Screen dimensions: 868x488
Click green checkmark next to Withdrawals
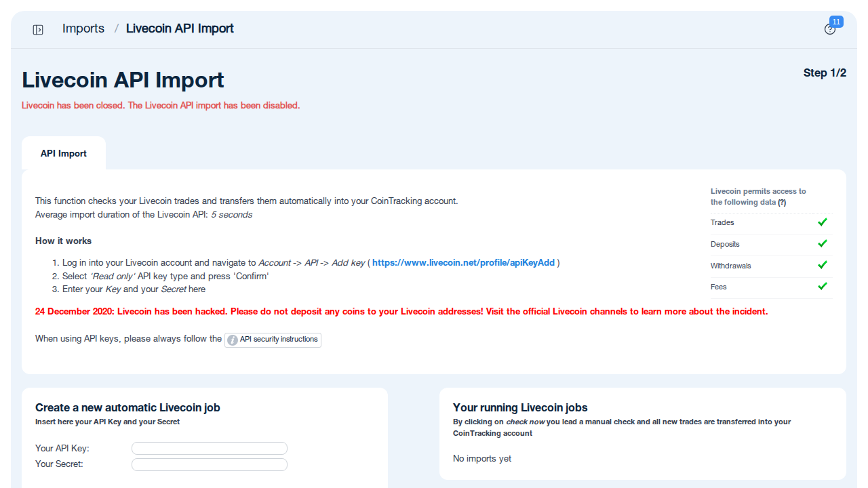point(823,265)
